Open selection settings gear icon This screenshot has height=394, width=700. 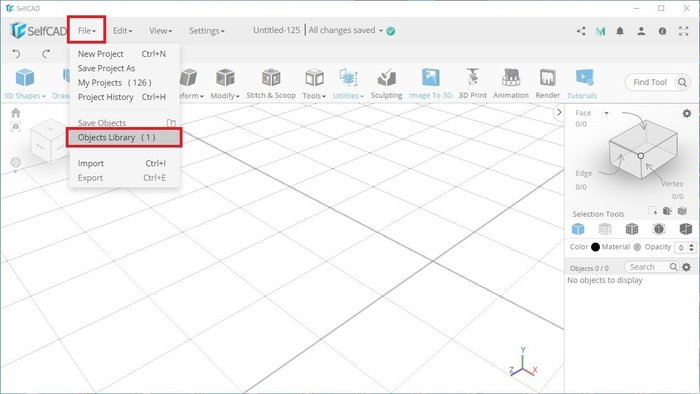(x=687, y=113)
